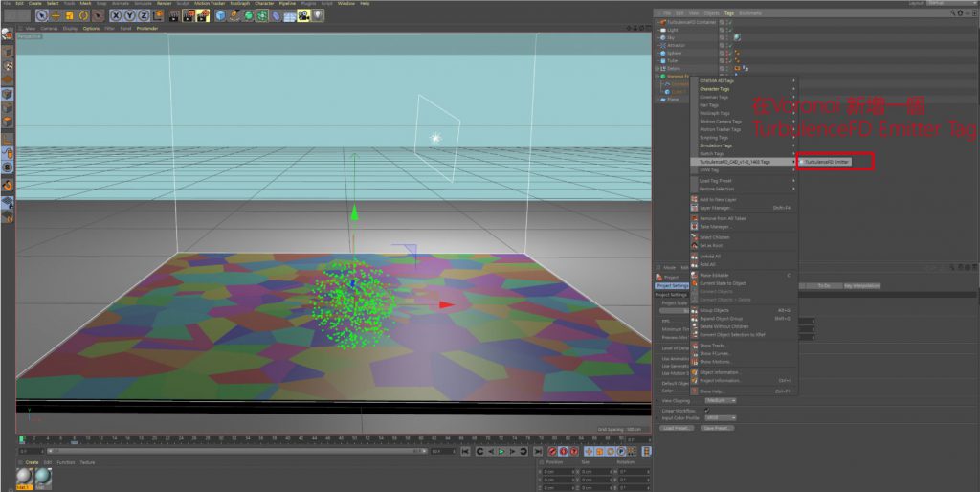Viewport: 980px width, 492px height.
Task: Select the Sphere object in Object Manager
Action: pos(674,53)
